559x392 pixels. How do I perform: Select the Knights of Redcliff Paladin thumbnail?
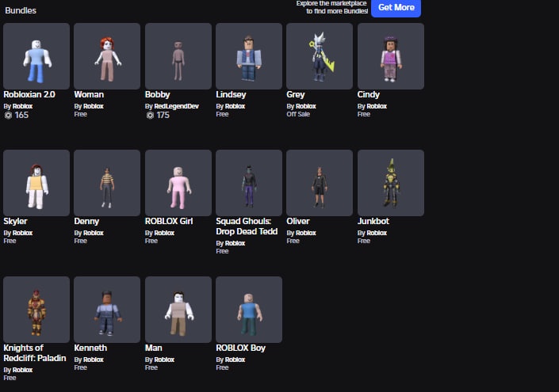tap(36, 310)
